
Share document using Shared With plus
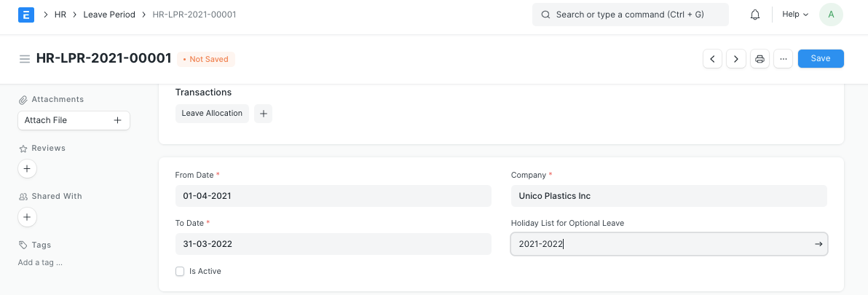point(27,217)
